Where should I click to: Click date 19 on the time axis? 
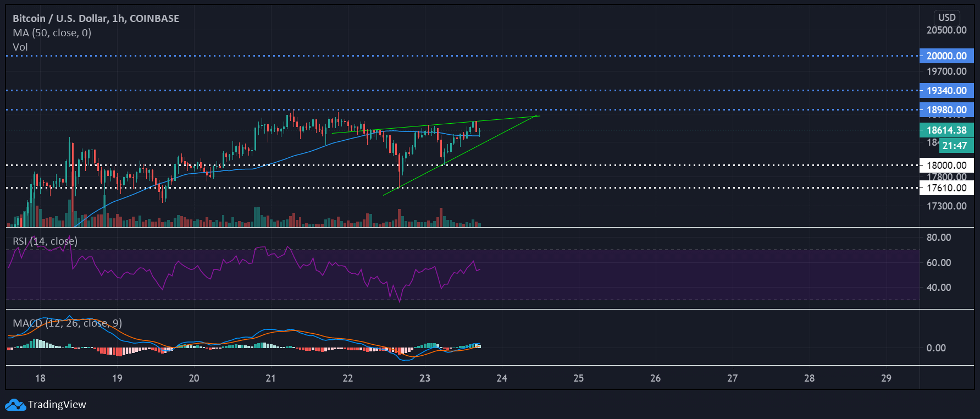[117, 378]
